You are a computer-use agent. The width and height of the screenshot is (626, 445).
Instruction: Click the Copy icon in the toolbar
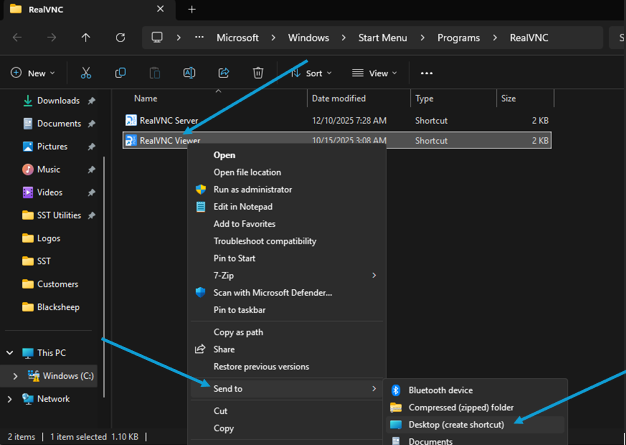click(x=120, y=73)
